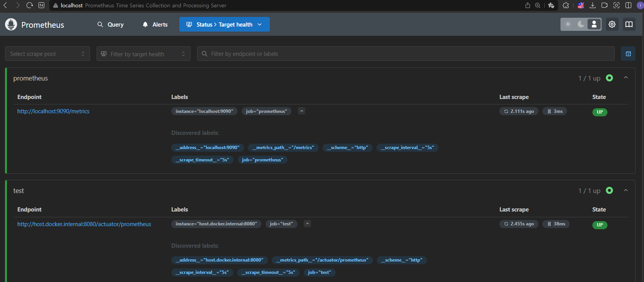Click the Prometheus flame logo
Viewport: 644px width, 282px height.
tap(11, 24)
